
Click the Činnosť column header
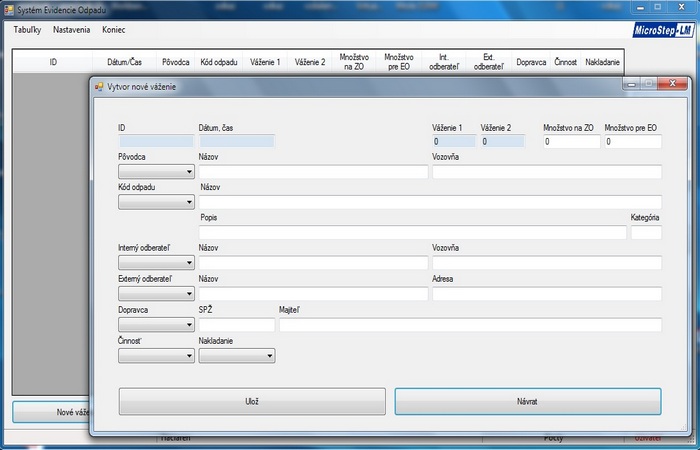coord(566,62)
